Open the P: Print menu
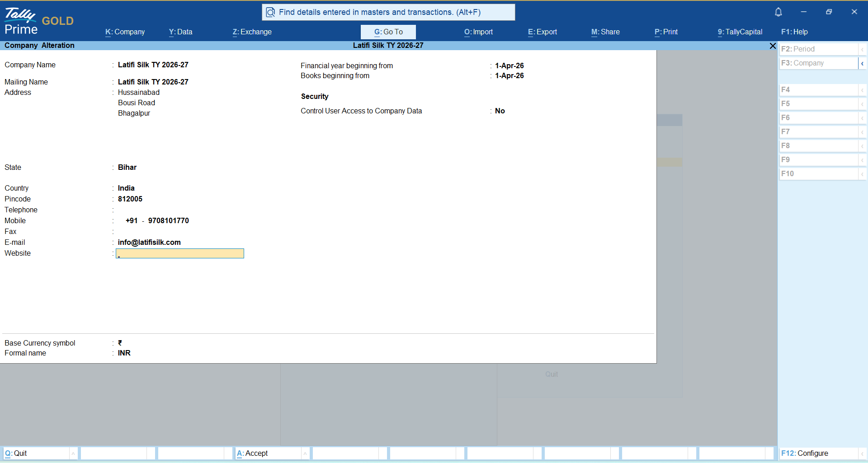The image size is (868, 463). (666, 32)
